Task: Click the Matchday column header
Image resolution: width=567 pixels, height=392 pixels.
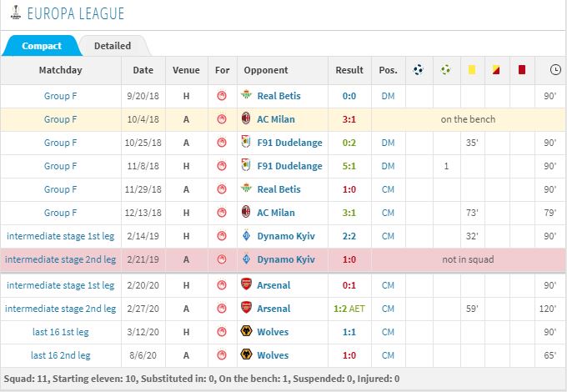Action: (60, 70)
